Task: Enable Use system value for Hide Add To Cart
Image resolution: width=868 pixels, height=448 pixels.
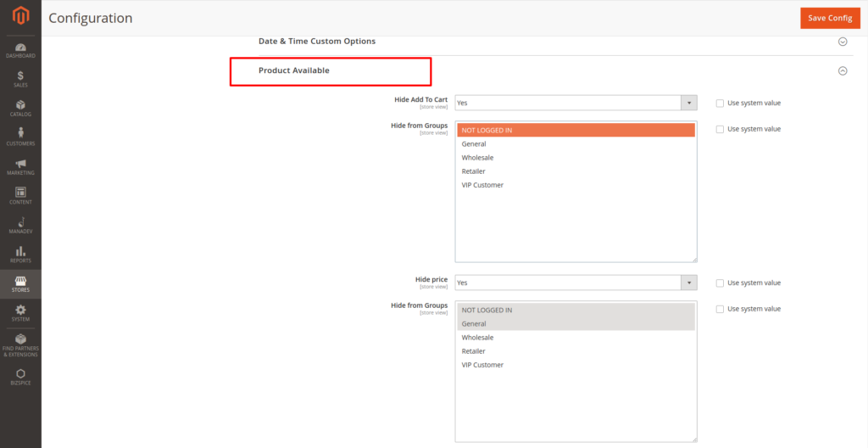Action: (x=720, y=104)
